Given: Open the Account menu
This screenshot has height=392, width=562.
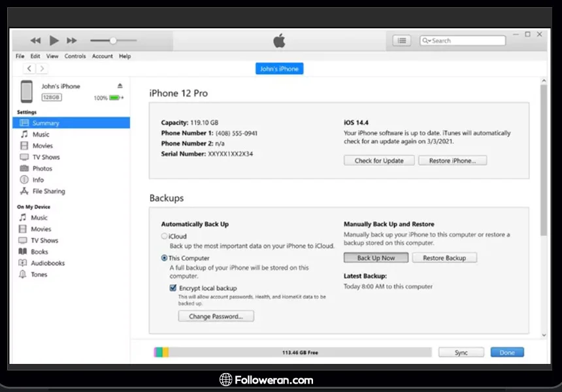Looking at the screenshot, I should [102, 56].
